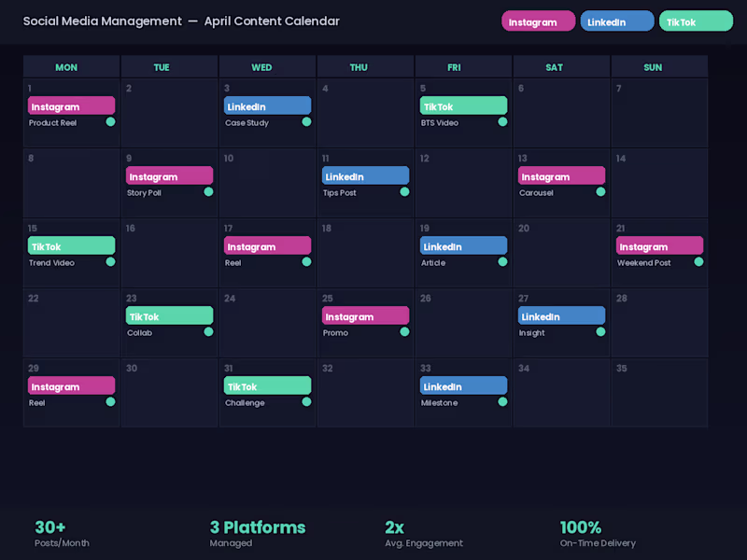Click status dot beside Promo

point(404,332)
